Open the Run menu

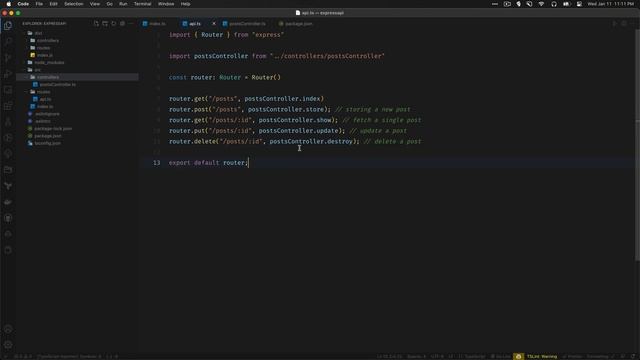click(123, 4)
